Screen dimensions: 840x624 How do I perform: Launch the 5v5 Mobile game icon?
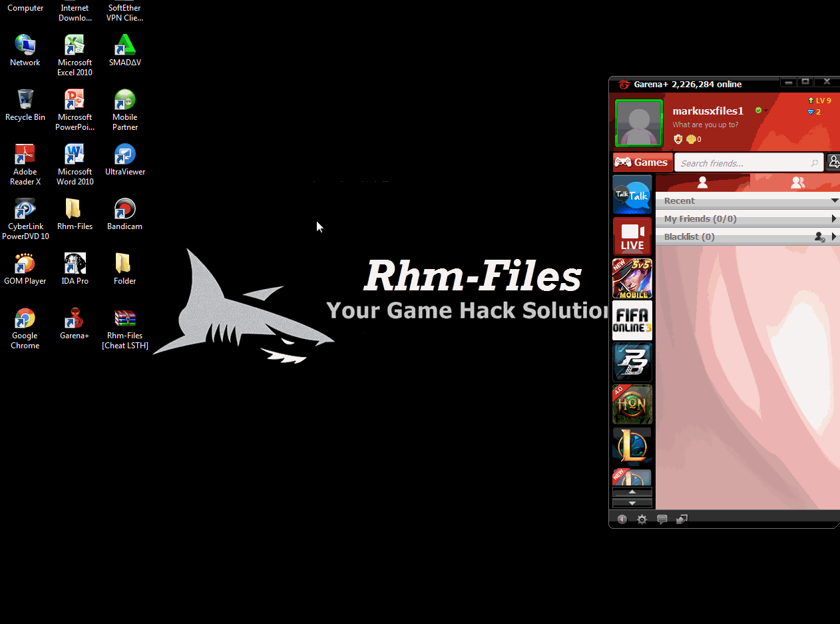pyautogui.click(x=632, y=278)
